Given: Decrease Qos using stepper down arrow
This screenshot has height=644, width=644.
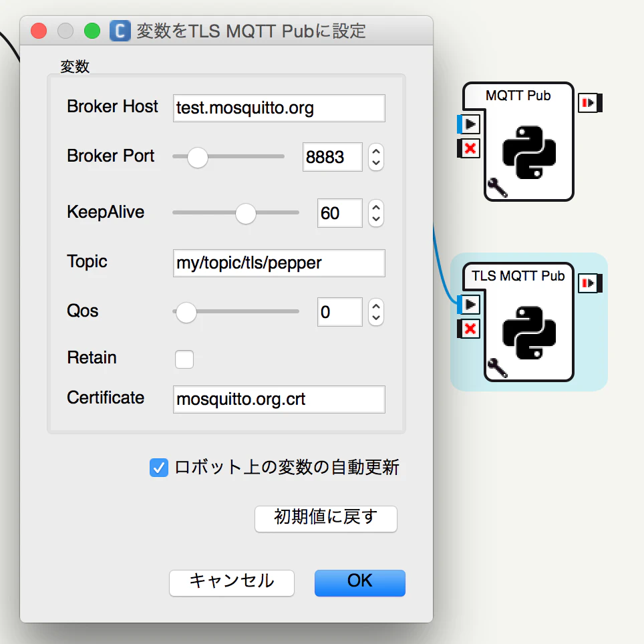Looking at the screenshot, I should point(376,318).
